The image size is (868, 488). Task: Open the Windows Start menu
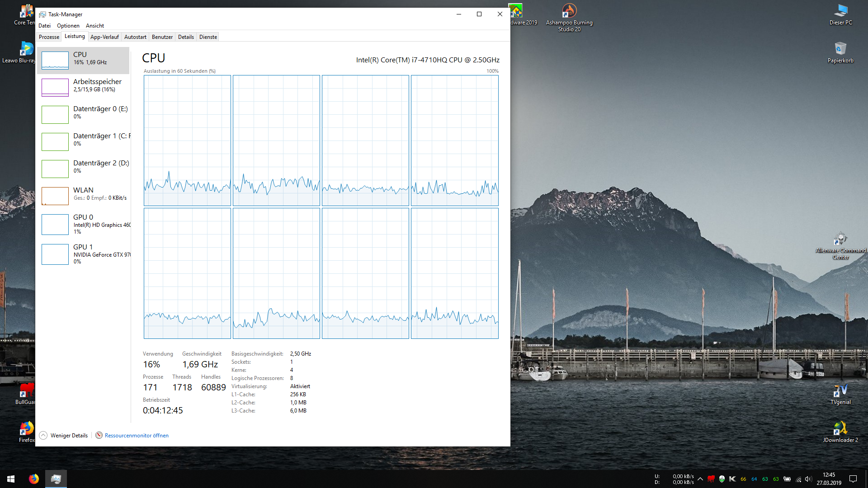11,479
